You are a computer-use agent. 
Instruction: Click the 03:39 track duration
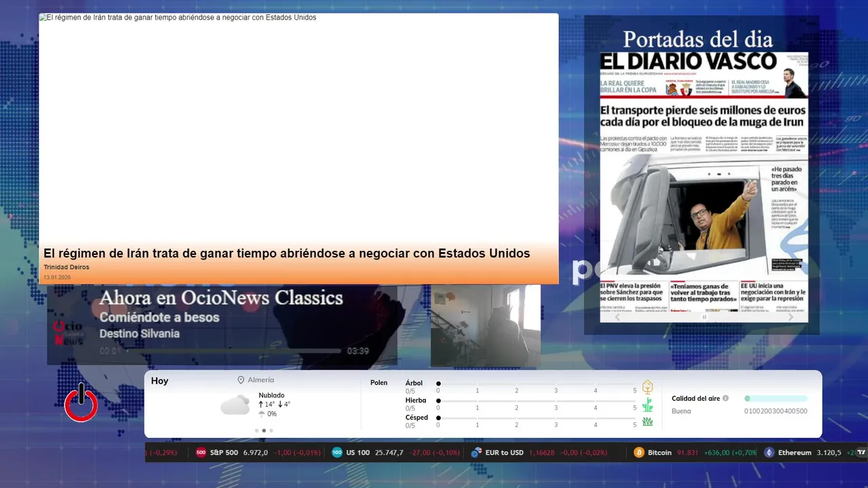[x=358, y=351]
